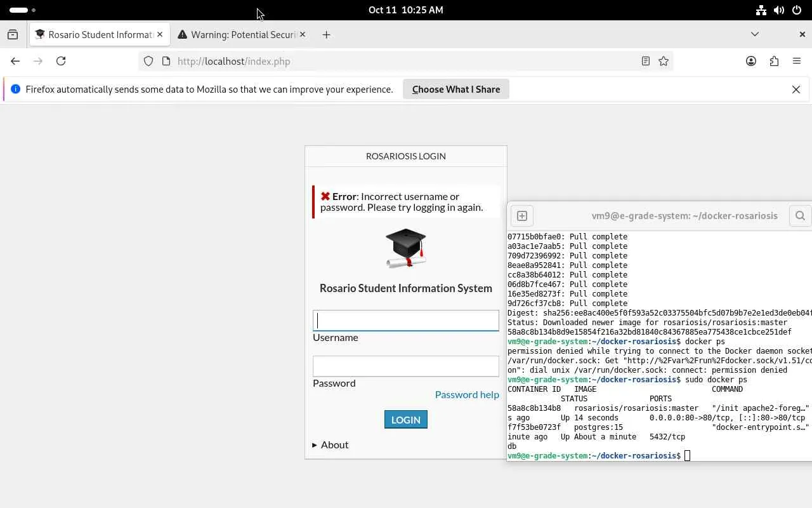Click the LOGIN button
The width and height of the screenshot is (812, 508).
coord(406,420)
